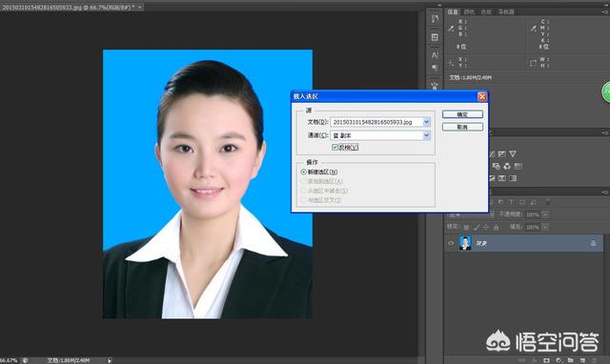Screen dimensions: 610x364
Task: Click the 66.67% zoom field
Action: [9, 360]
